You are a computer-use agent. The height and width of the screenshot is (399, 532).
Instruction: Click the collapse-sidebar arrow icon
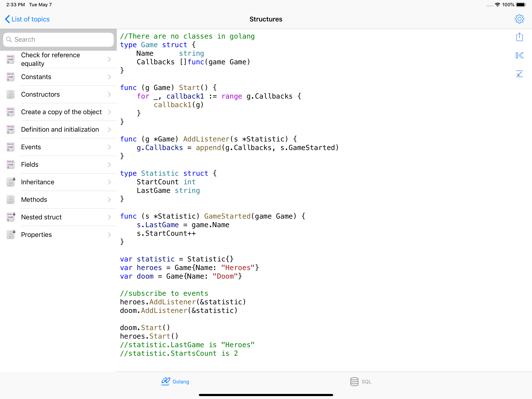tap(519, 55)
